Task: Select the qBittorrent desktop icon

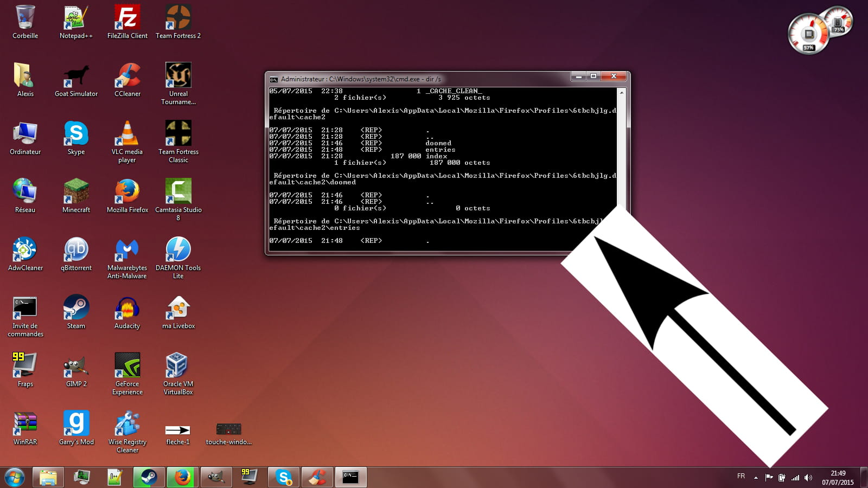Action: pos(76,251)
